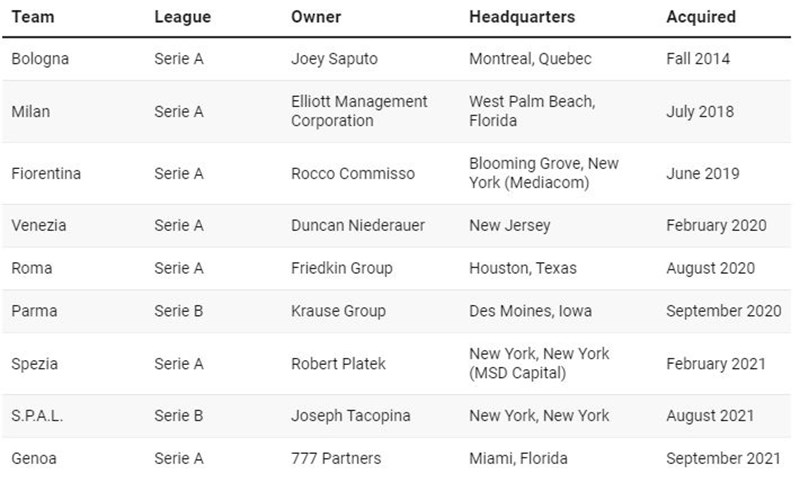
Task: Click the Rocco Commisso owner cell
Action: coord(353,173)
